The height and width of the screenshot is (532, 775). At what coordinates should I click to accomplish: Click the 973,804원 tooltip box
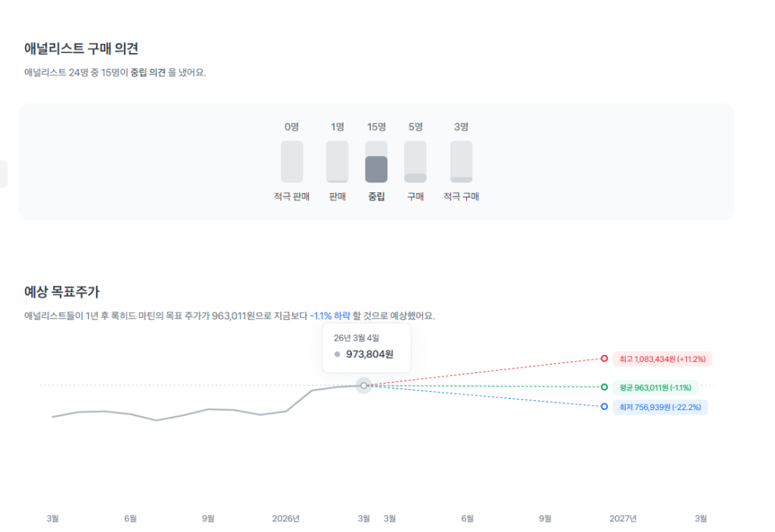coord(366,347)
